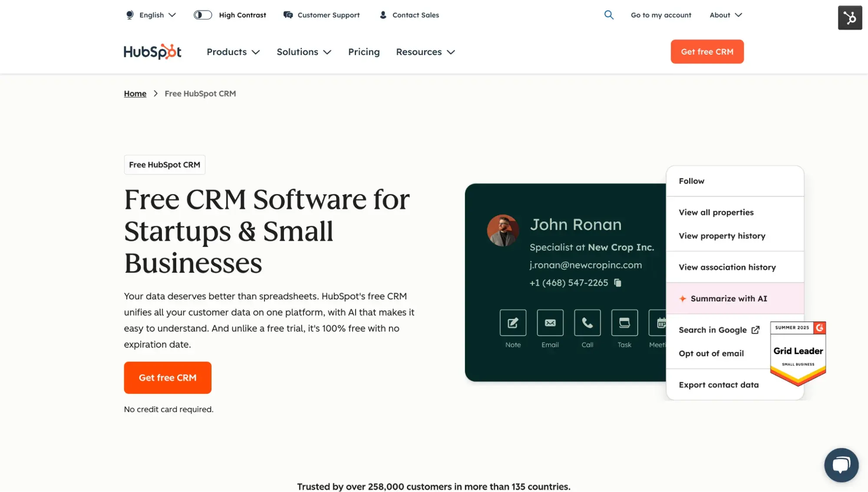The image size is (868, 492).
Task: Open the English language dropdown
Action: pos(151,15)
